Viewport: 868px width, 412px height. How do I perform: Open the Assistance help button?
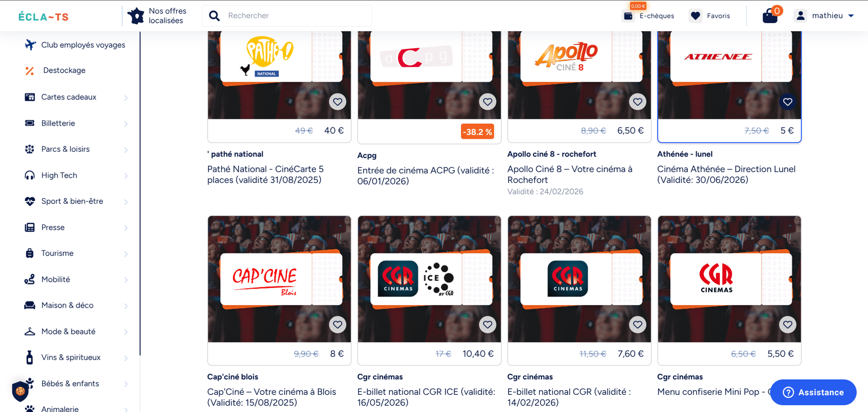[x=813, y=392]
